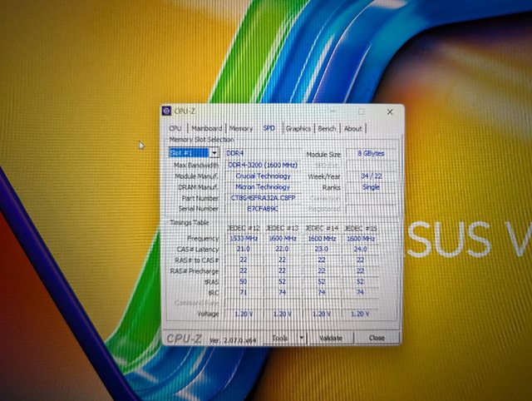
Task: Click the Tools button
Action: [x=280, y=338]
